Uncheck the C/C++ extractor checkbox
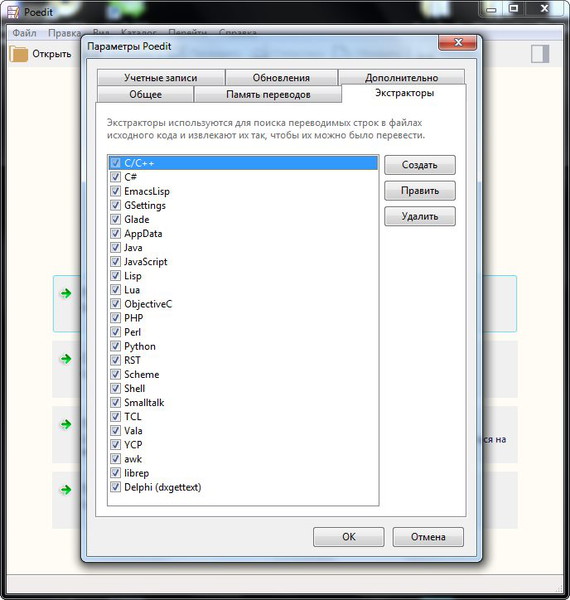Viewport: 570px width, 600px height. pos(115,163)
